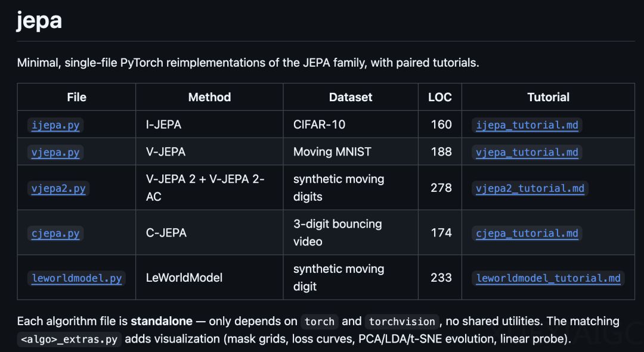644x352 pixels.
Task: Click the torch inline code span
Action: pyautogui.click(x=320, y=322)
